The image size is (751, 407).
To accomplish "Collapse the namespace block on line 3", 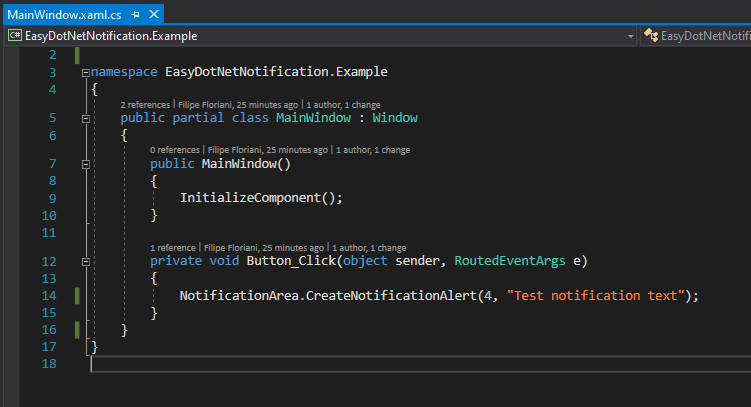I will [86, 73].
